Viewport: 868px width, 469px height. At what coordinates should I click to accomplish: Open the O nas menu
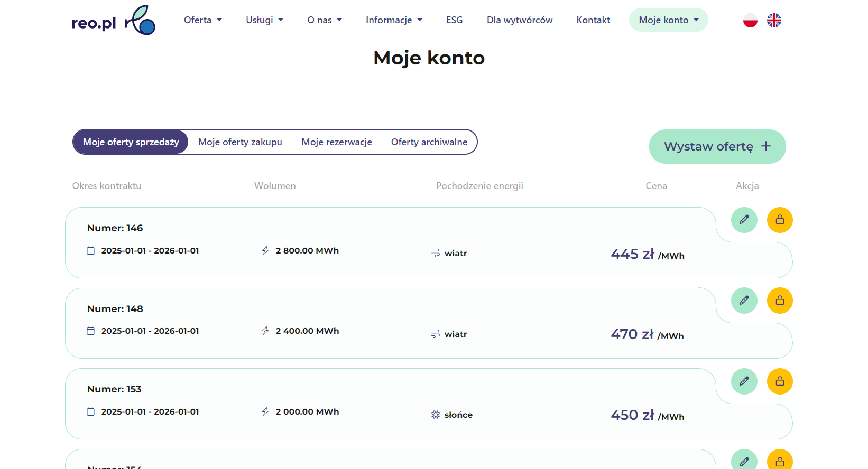pos(325,20)
